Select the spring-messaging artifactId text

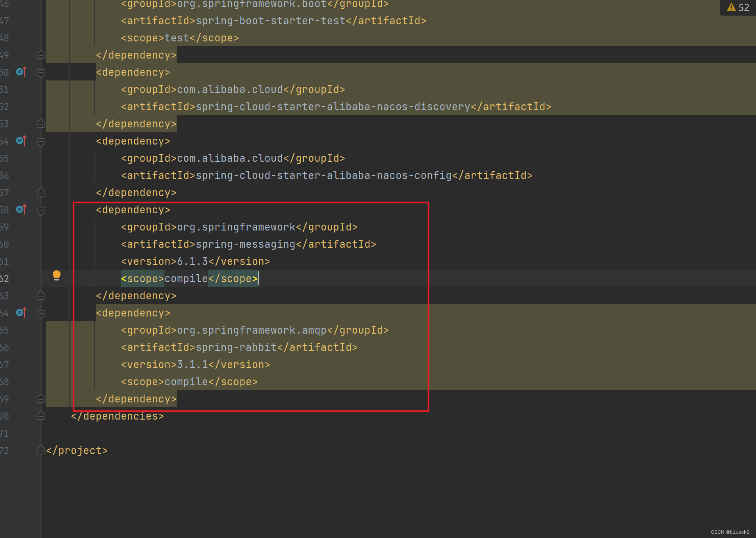pos(245,244)
